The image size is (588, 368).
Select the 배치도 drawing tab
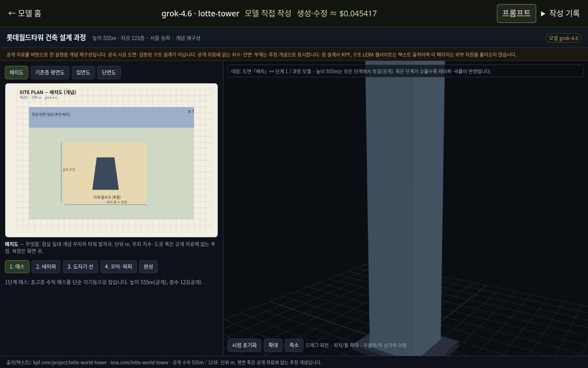[16, 72]
